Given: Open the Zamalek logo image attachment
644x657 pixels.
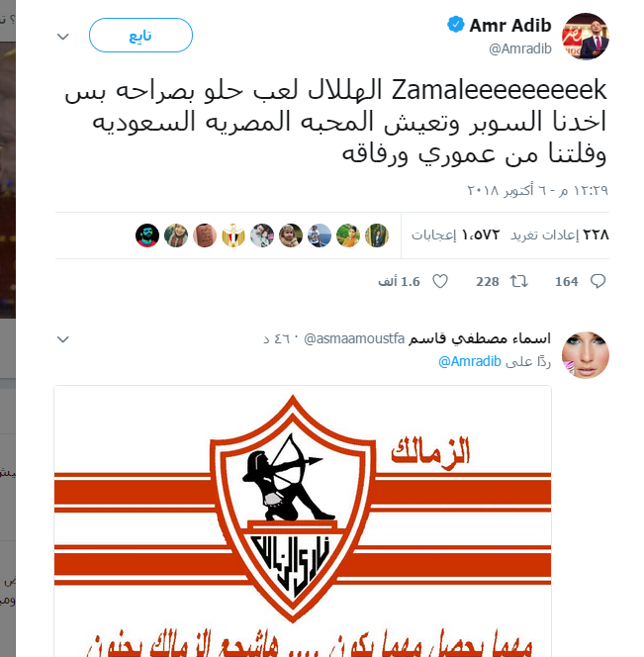Looking at the screenshot, I should (x=303, y=521).
